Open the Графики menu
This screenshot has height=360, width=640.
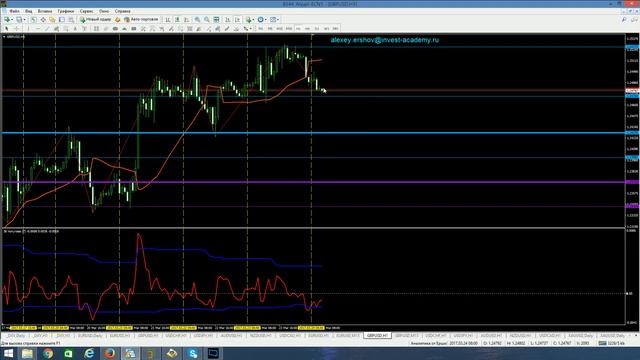66,11
